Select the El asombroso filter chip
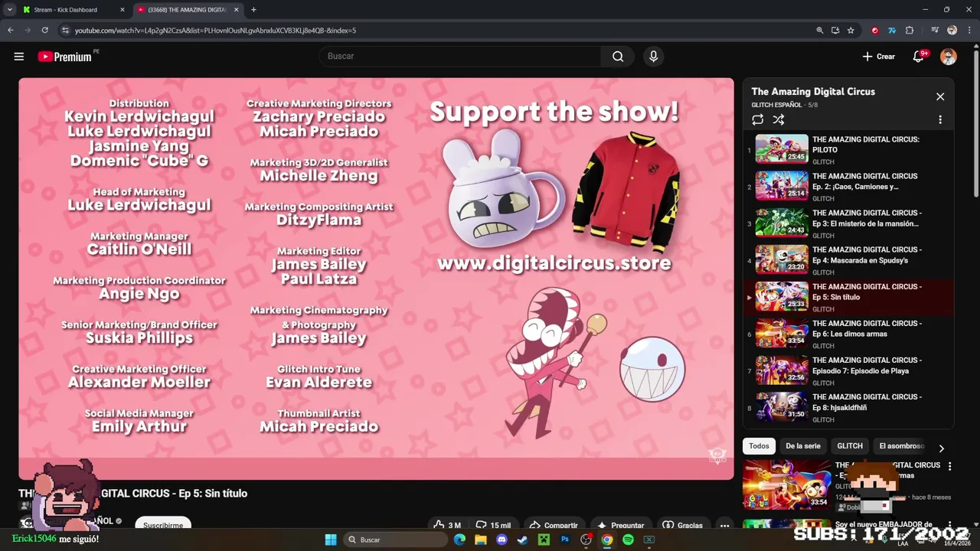Image resolution: width=980 pixels, height=551 pixels. click(901, 446)
